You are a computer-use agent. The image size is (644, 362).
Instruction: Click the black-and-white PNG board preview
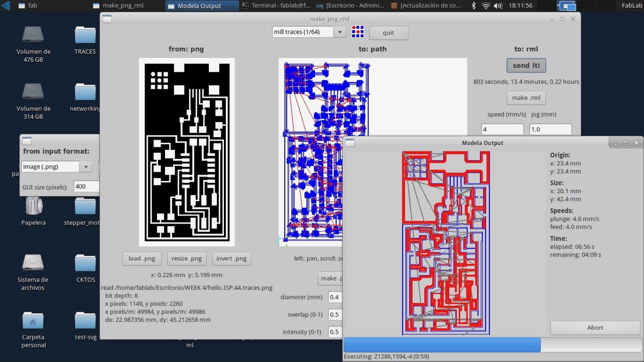[187, 152]
